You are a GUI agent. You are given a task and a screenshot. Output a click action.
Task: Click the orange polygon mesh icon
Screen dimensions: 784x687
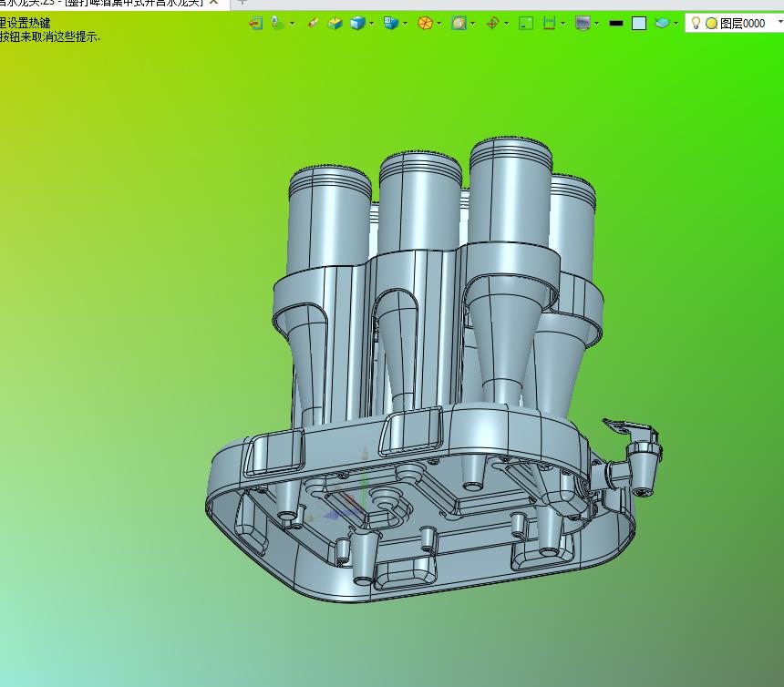[x=425, y=23]
